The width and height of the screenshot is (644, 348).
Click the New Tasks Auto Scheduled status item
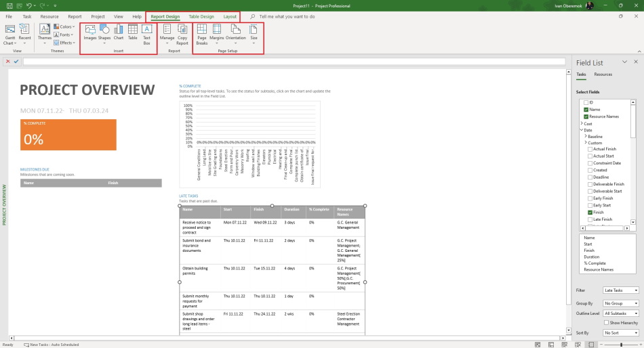(52, 345)
